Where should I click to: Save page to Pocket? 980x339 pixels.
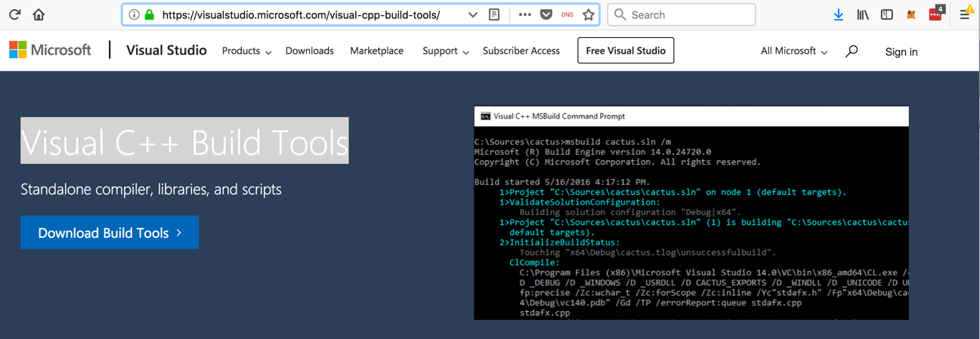point(546,14)
